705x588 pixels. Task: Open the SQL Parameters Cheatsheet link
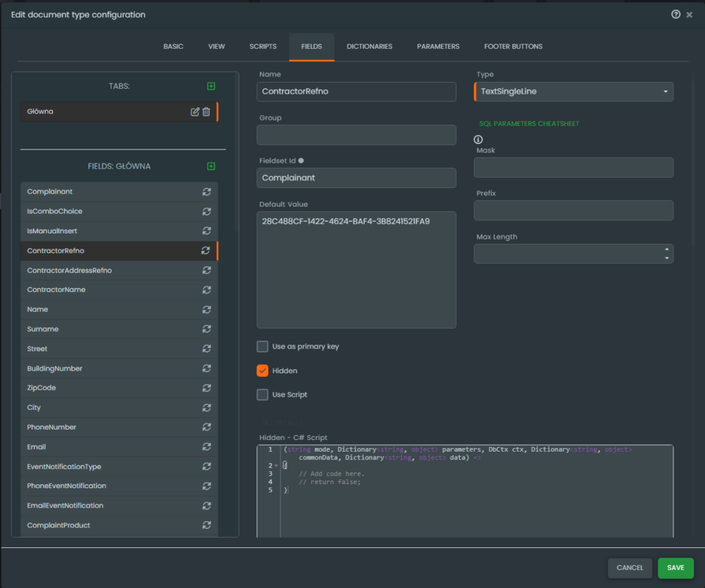coord(529,124)
